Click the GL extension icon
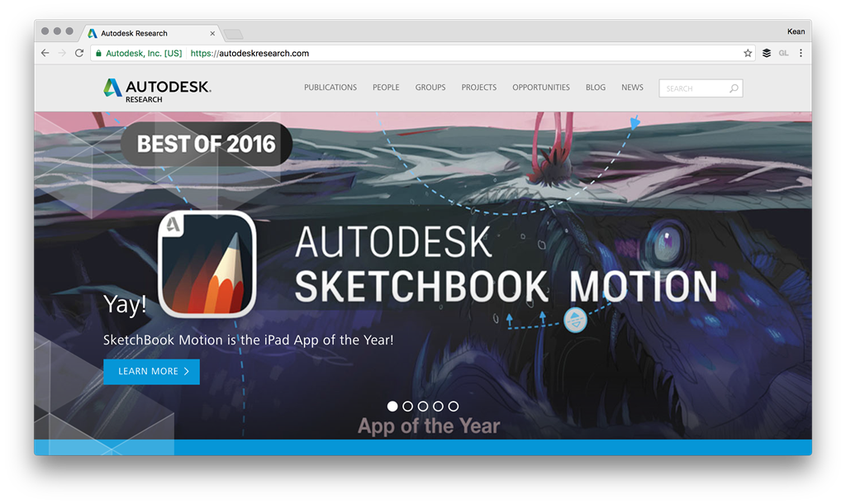Viewport: 846px width, 504px height. tap(784, 53)
